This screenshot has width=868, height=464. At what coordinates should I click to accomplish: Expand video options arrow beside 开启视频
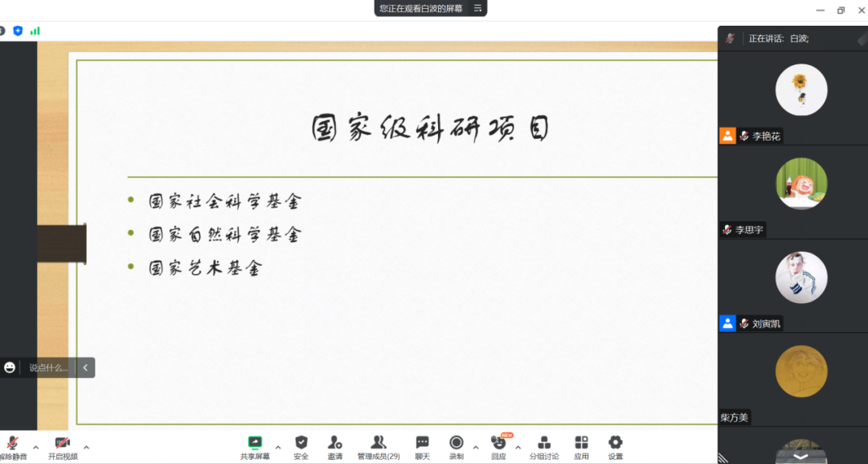(x=86, y=447)
